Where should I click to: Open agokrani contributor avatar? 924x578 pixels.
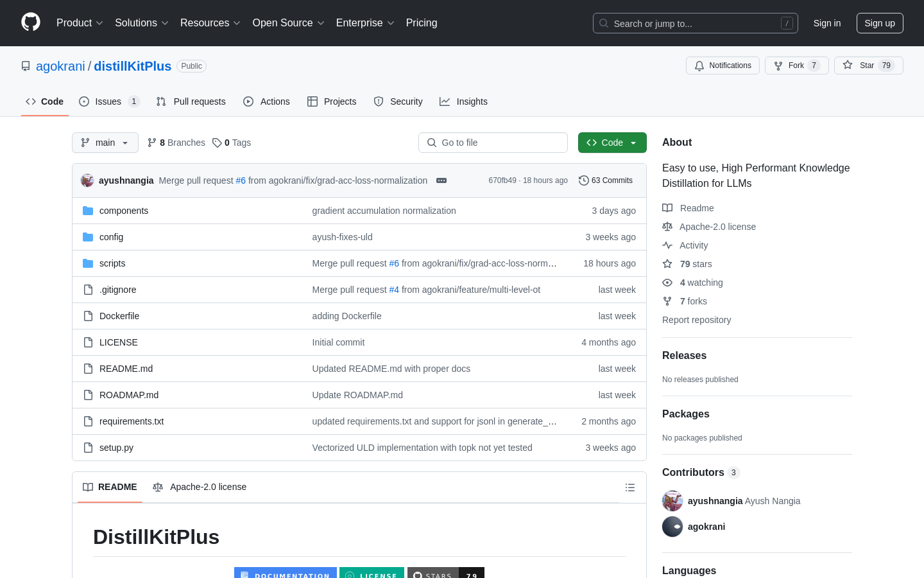(672, 527)
